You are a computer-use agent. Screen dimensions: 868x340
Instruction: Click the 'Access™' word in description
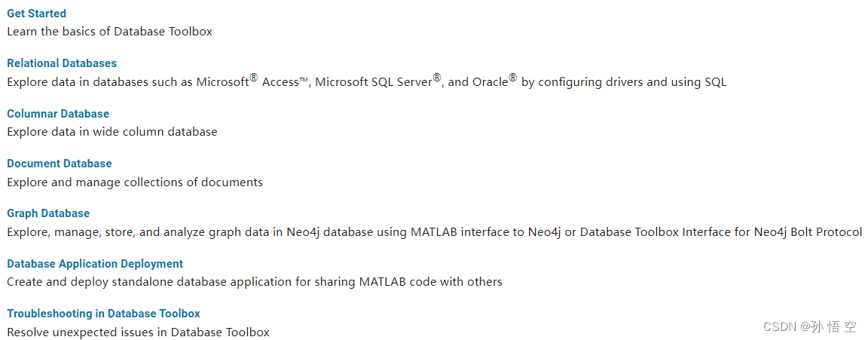pyautogui.click(x=285, y=82)
